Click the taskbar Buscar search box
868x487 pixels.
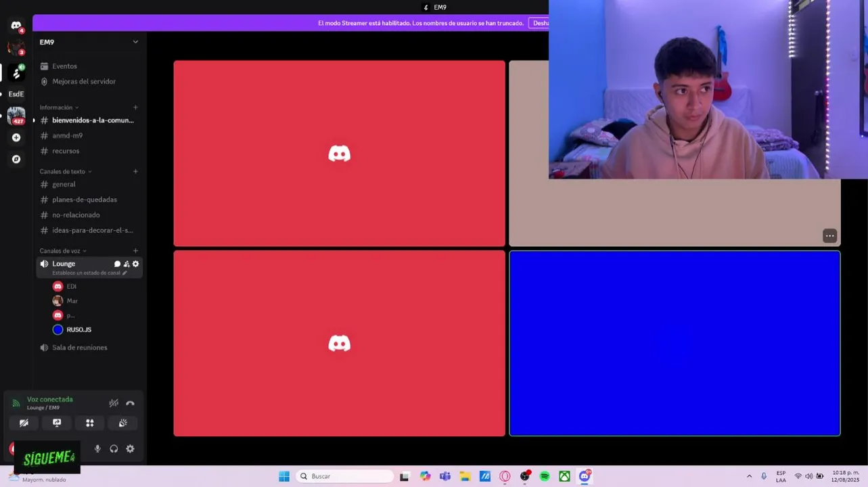click(345, 476)
